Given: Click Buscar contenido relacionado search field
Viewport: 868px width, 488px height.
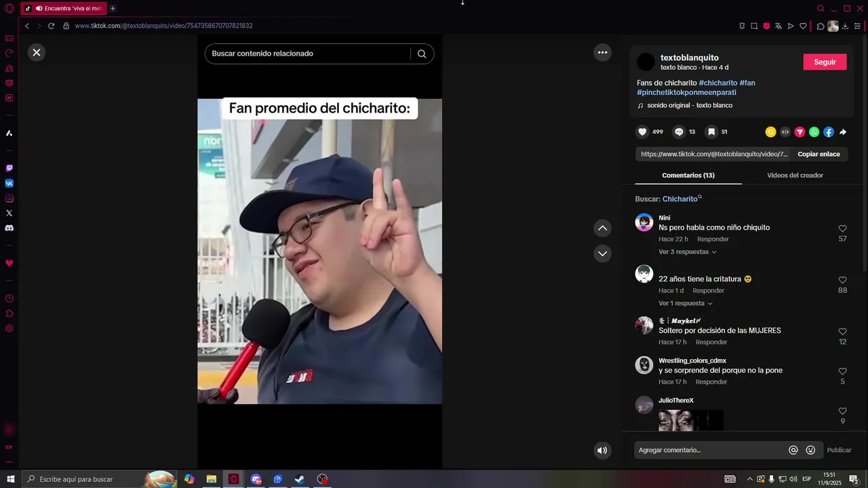Looking at the screenshot, I should pyautogui.click(x=307, y=54).
